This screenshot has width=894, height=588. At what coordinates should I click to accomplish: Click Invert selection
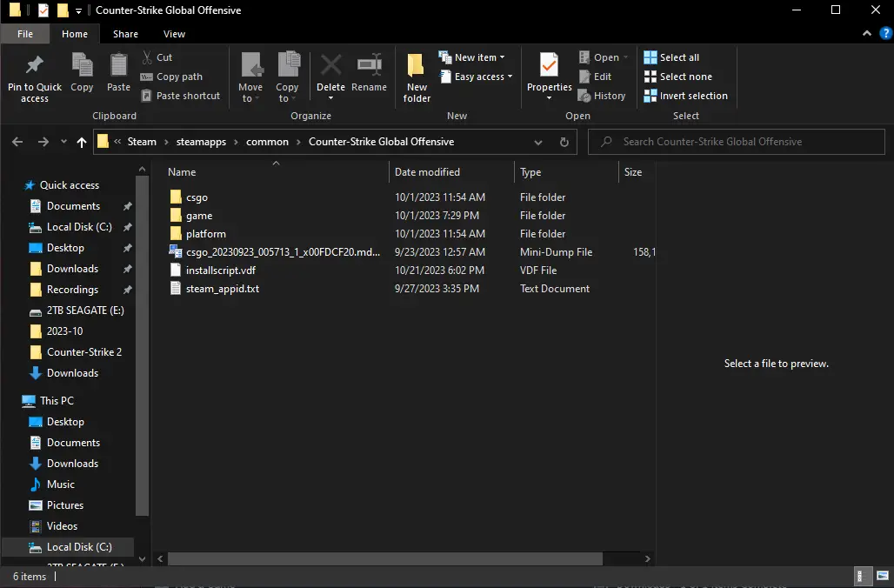tap(685, 96)
